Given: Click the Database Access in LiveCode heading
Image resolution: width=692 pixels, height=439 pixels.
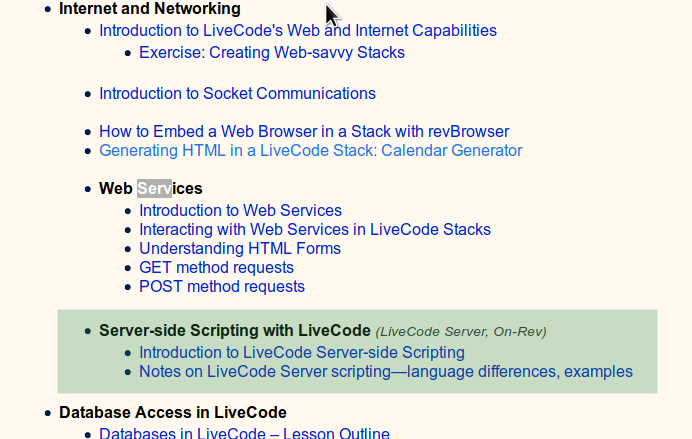Looking at the screenshot, I should click(172, 412).
